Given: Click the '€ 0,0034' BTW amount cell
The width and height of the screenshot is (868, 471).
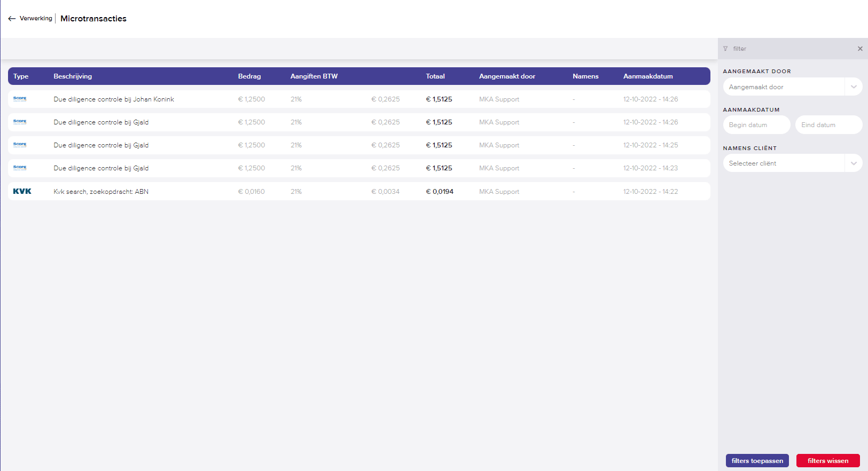Looking at the screenshot, I should (386, 192).
